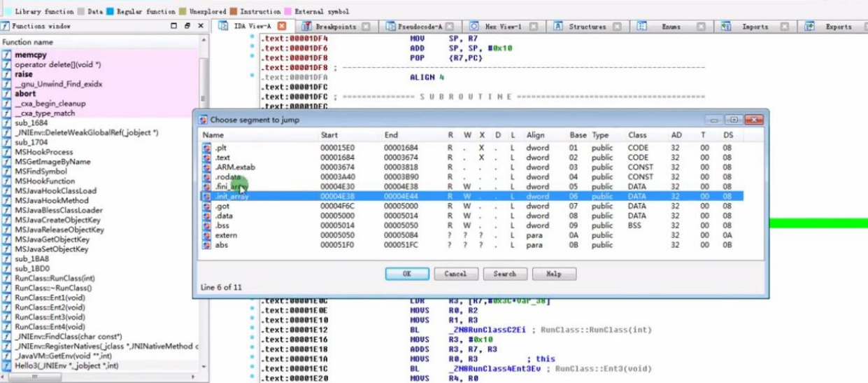Click the Library function legend swatch
868x383 pixels.
click(8, 11)
